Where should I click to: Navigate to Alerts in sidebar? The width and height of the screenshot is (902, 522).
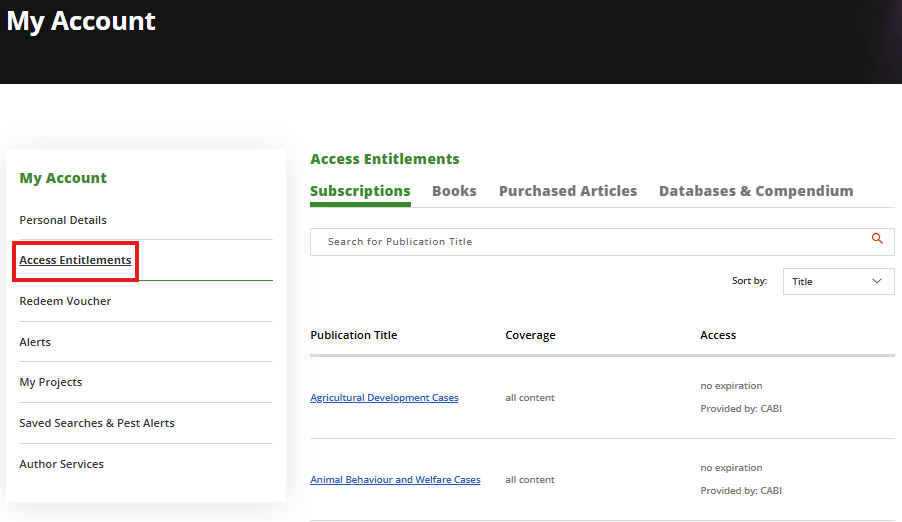pos(35,342)
